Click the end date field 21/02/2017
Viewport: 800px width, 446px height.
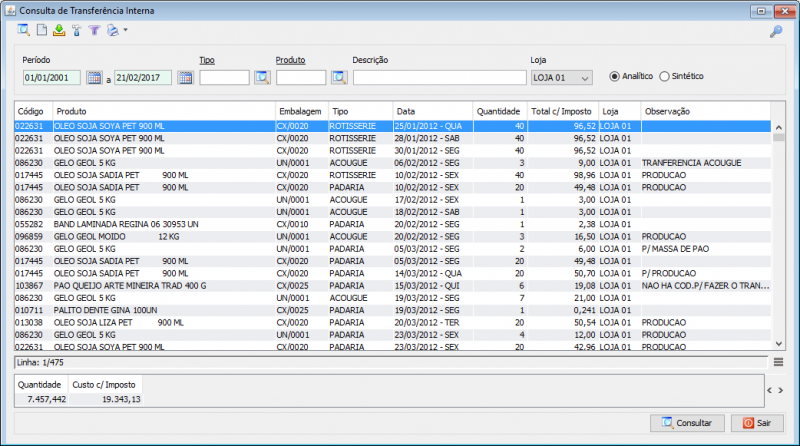coord(143,78)
